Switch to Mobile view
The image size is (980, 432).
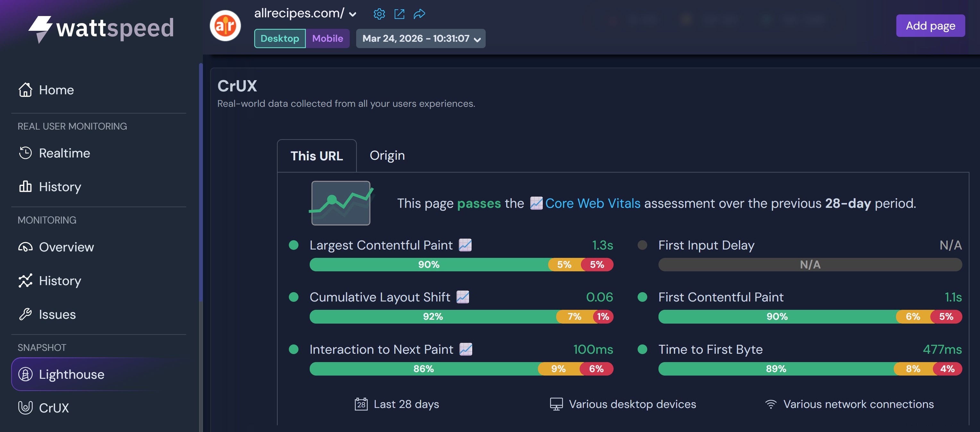328,38
